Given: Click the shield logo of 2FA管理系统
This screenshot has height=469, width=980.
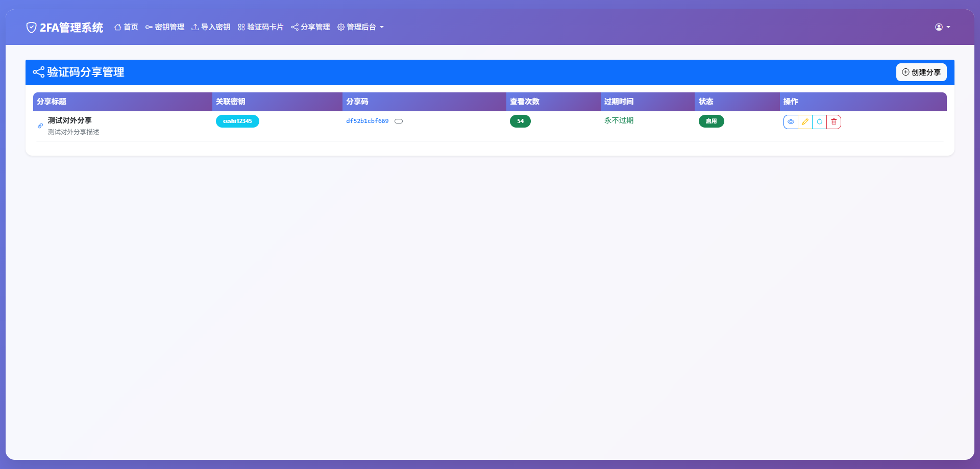Looking at the screenshot, I should pyautogui.click(x=31, y=27).
